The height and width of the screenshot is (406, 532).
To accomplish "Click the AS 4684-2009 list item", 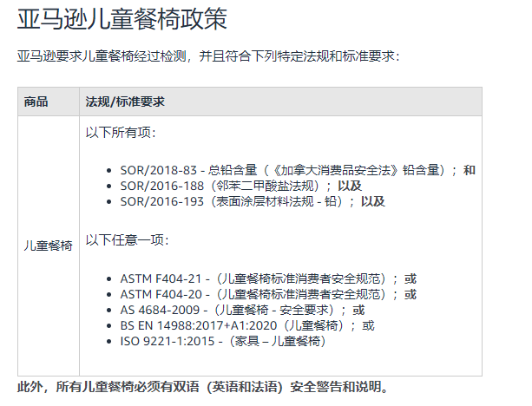I will point(242,310).
